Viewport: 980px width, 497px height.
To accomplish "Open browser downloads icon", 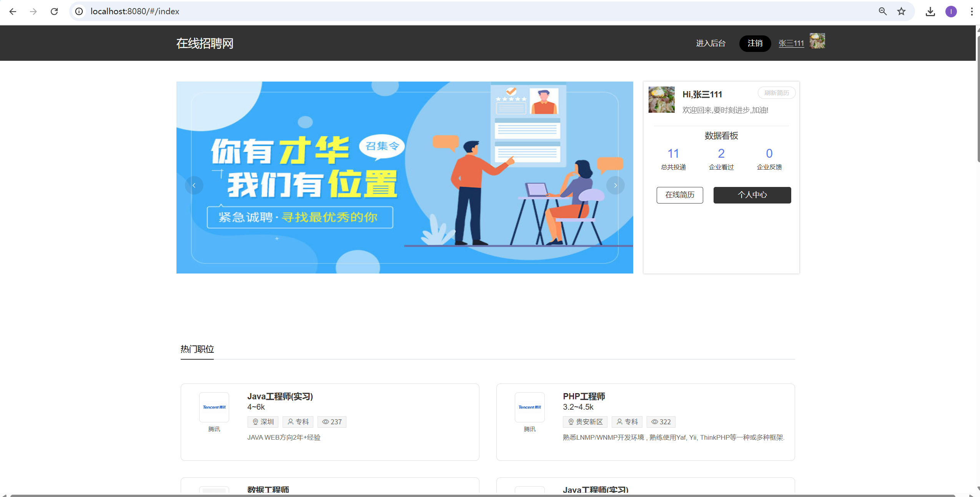I will tap(930, 12).
